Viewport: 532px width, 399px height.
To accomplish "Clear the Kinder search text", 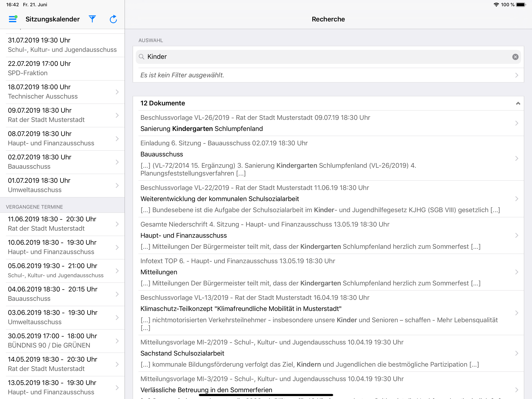I will coord(515,57).
